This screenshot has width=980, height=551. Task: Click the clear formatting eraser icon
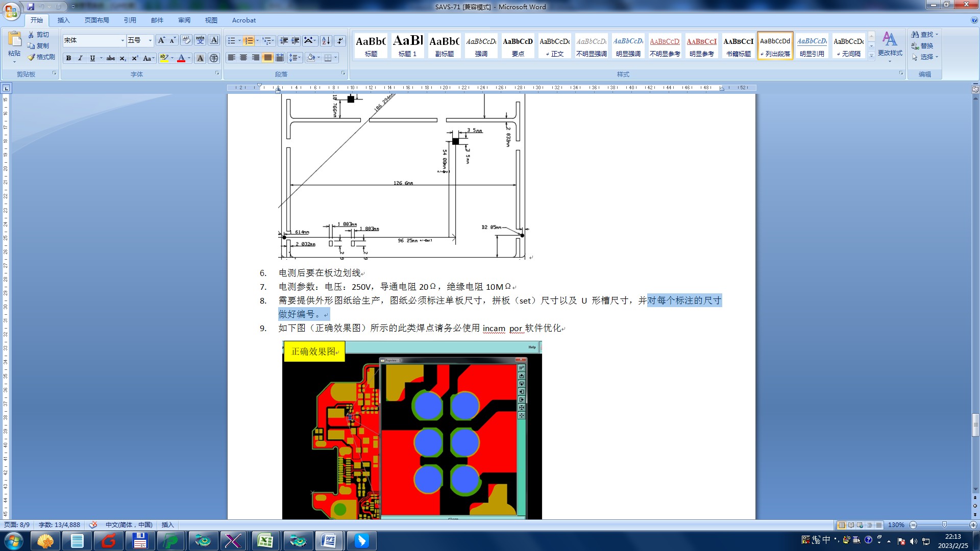pos(186,41)
